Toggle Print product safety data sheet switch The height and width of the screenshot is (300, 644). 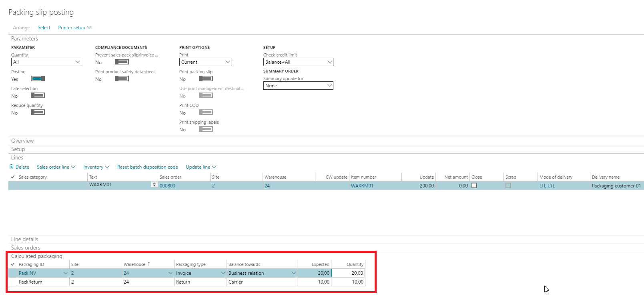click(x=122, y=79)
